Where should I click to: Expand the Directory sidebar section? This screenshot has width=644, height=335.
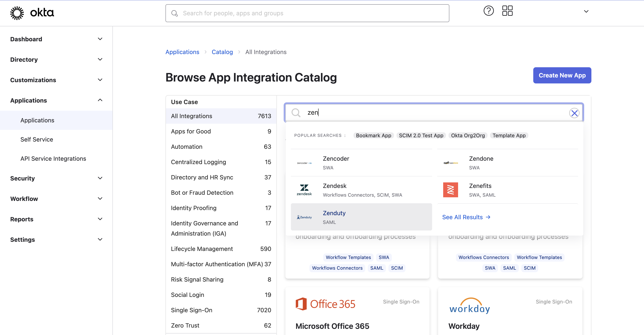(100, 59)
